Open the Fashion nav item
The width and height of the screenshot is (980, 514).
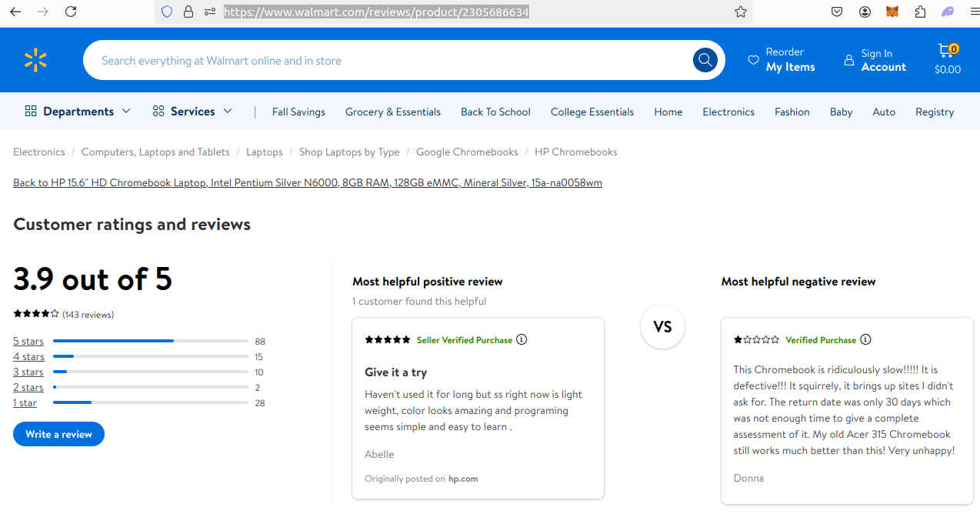point(792,112)
